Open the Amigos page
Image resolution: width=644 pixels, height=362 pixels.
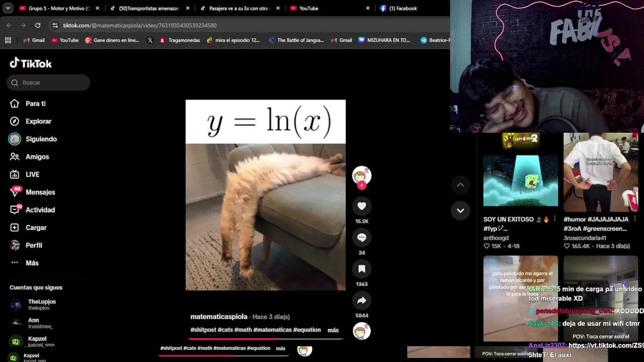coord(30,157)
